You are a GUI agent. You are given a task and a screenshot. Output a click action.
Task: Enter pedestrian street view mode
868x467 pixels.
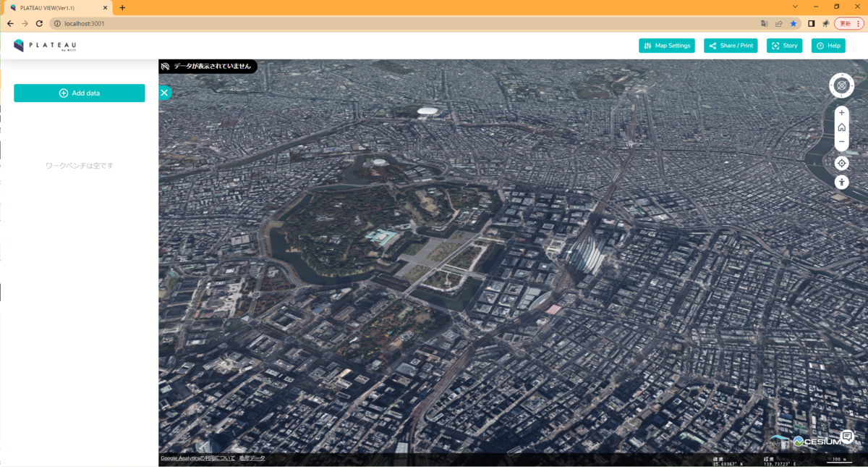[x=841, y=182]
